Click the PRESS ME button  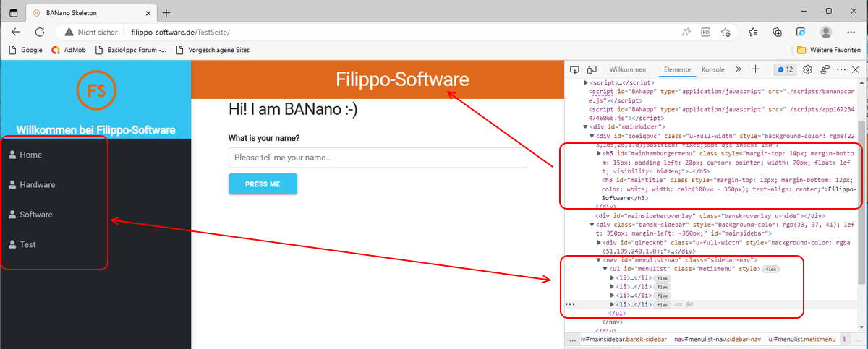(263, 184)
